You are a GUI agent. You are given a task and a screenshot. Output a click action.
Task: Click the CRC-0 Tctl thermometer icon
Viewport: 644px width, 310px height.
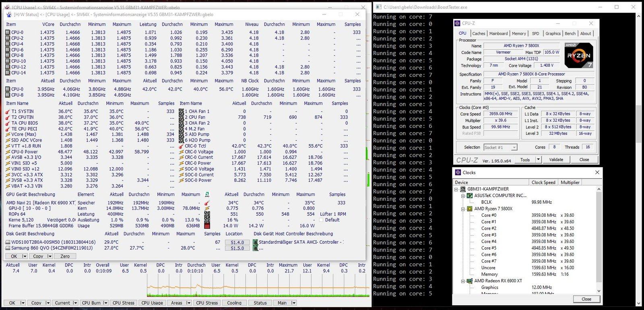pos(181,146)
